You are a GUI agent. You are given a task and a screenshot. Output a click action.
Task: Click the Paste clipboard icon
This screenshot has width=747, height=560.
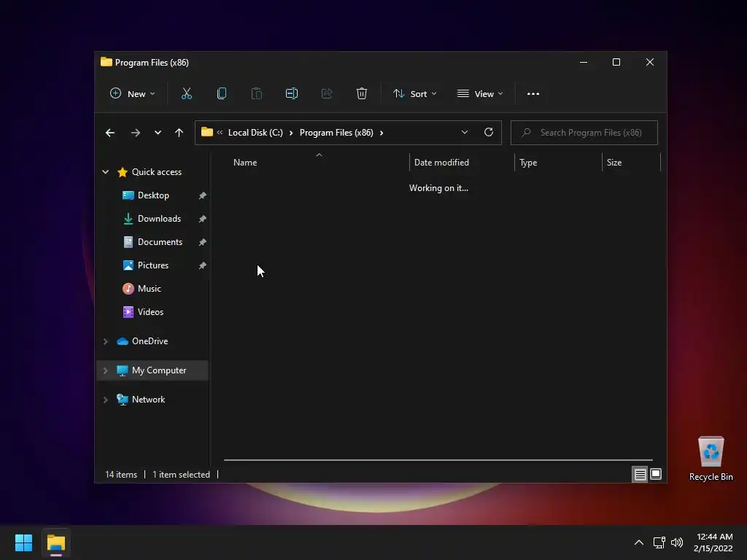click(256, 94)
